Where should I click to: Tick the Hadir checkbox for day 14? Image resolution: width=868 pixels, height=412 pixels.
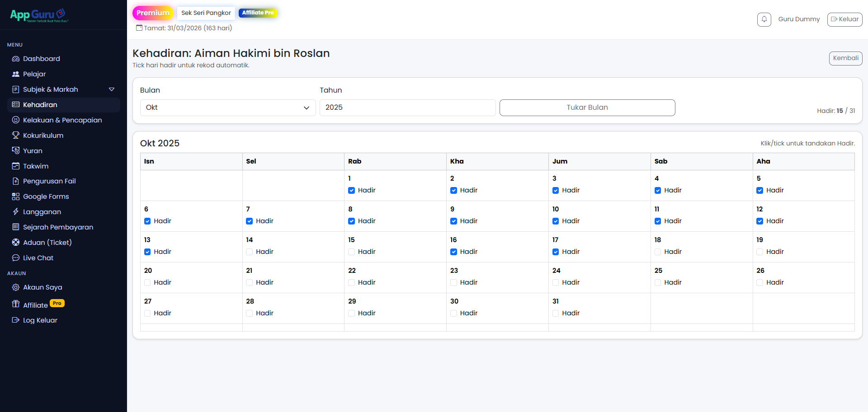[250, 252]
